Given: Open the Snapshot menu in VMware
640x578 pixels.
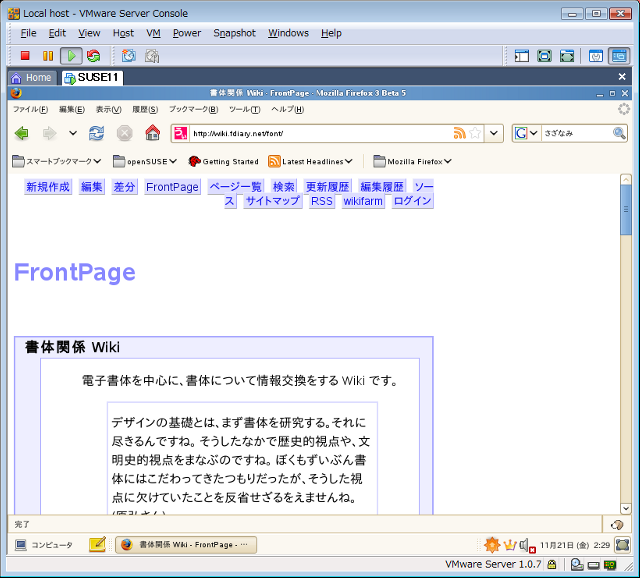Looking at the screenshot, I should [234, 33].
